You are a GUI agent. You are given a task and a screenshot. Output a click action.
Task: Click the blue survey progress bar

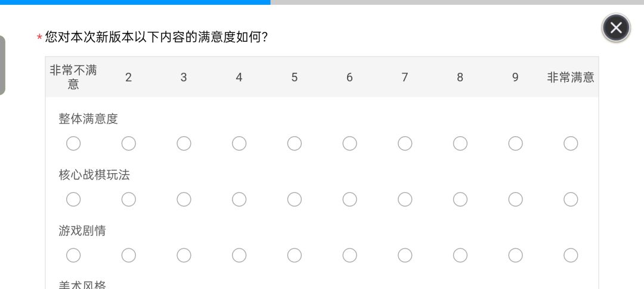tap(135, 2)
